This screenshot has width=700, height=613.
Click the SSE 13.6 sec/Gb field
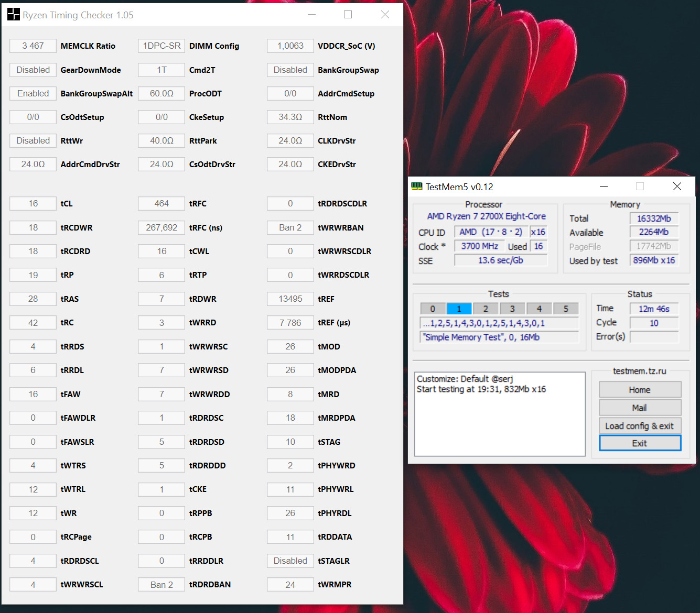coord(501,260)
